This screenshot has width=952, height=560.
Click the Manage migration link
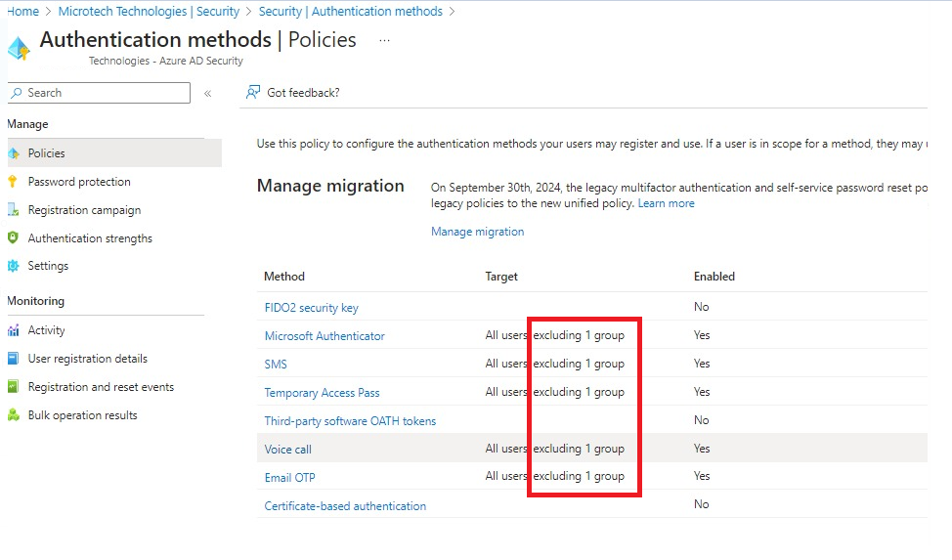[x=477, y=232]
